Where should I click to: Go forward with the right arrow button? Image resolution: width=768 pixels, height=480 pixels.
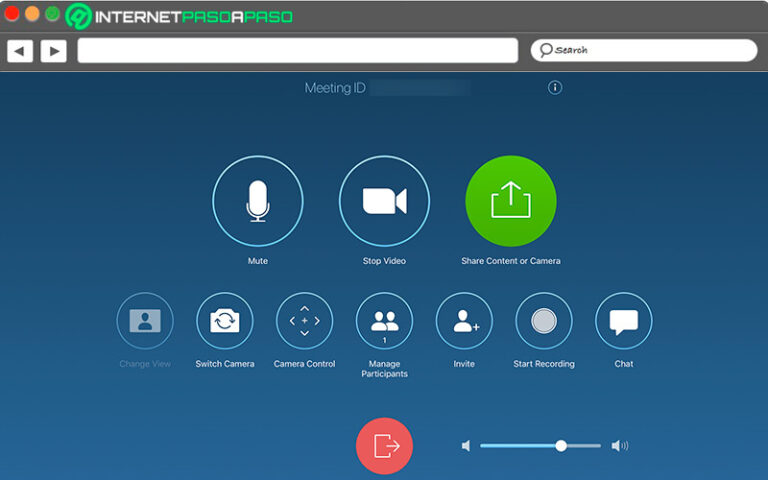coord(53,50)
